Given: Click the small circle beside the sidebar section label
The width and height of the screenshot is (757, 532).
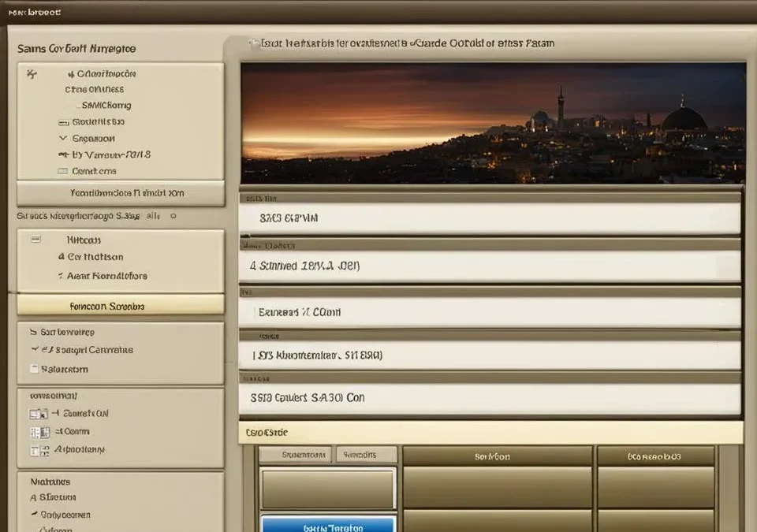Looking at the screenshot, I should tap(173, 214).
